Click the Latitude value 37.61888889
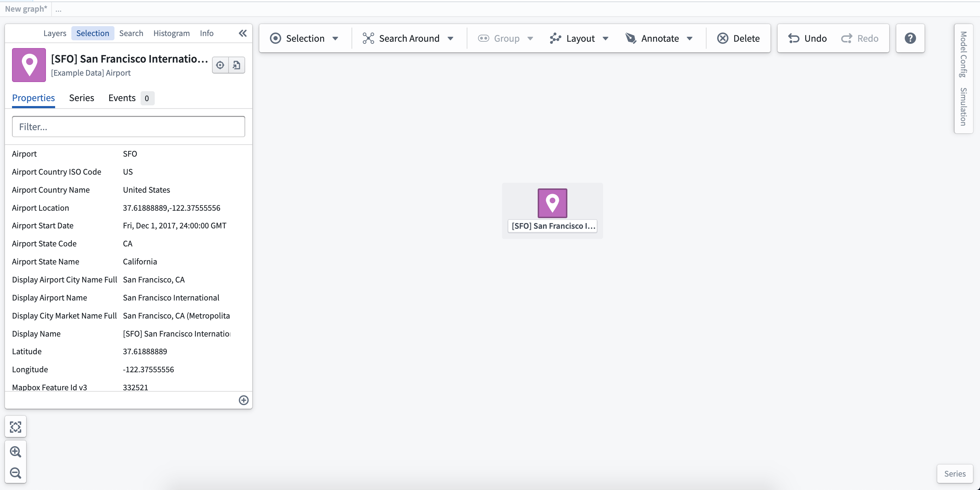980x490 pixels. point(144,351)
